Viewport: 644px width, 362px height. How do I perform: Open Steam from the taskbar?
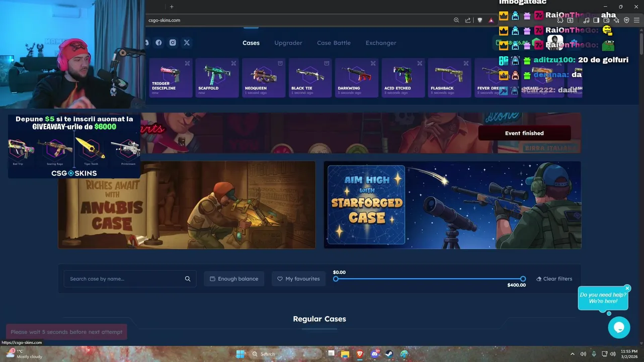(389, 354)
